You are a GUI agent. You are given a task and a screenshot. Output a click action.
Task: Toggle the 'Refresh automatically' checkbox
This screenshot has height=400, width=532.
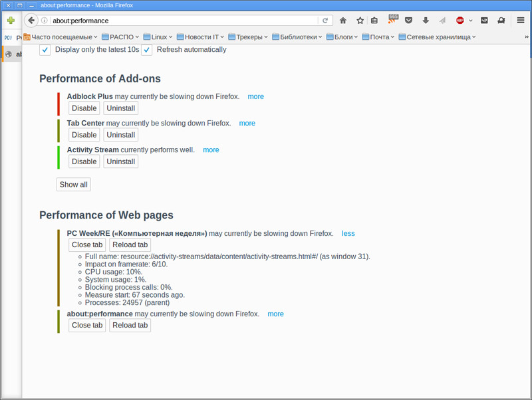[x=146, y=50]
